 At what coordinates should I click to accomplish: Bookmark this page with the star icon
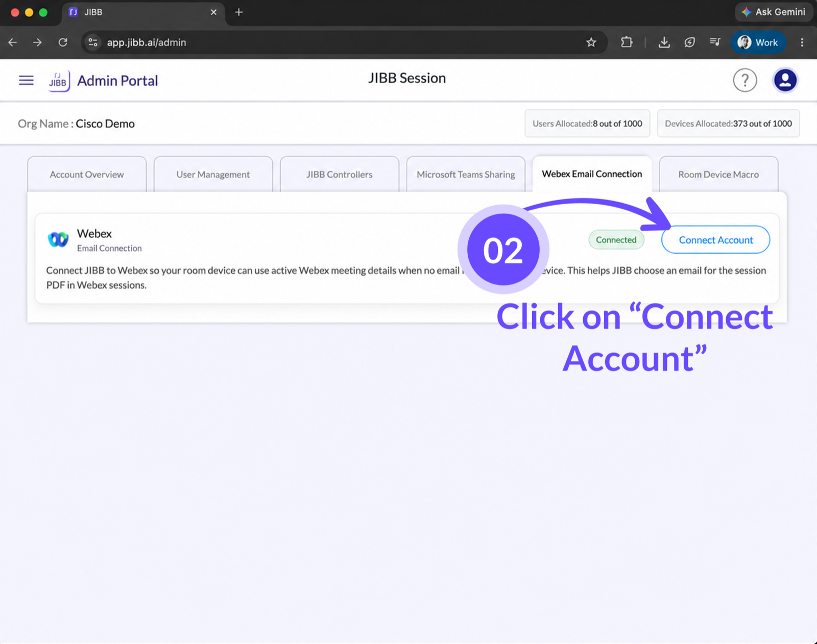(591, 42)
